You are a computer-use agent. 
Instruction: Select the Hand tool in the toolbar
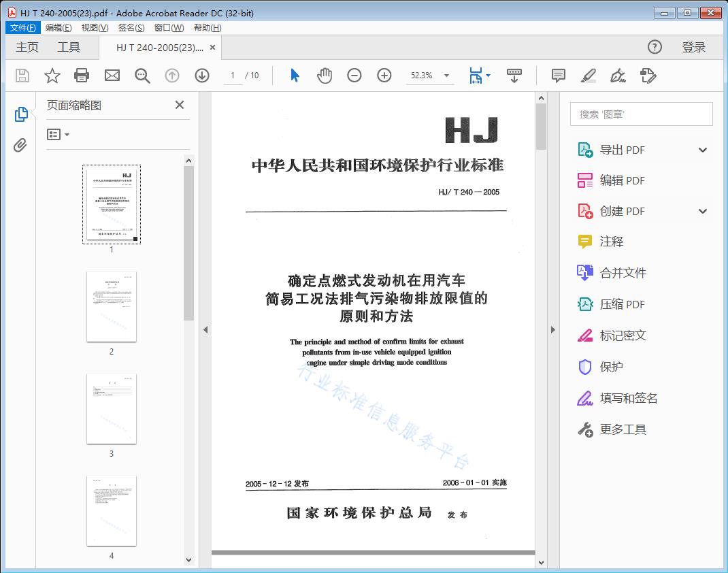325,76
